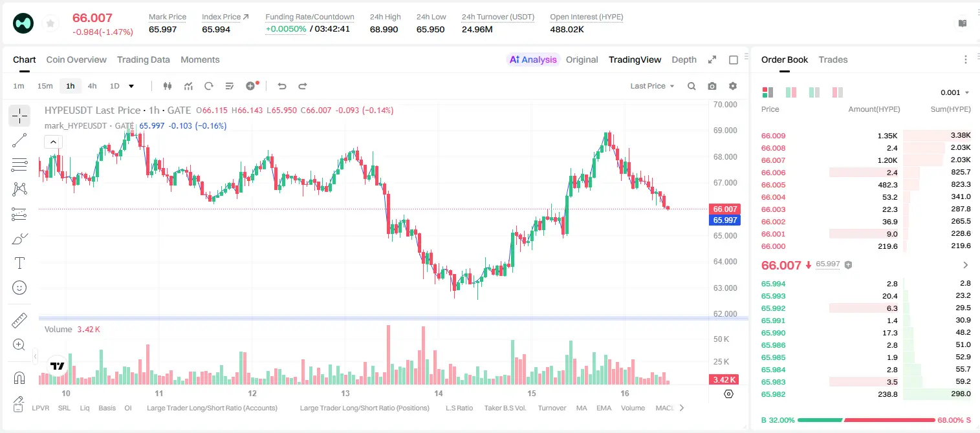Image resolution: width=980 pixels, height=433 pixels.
Task: Switch to Depth chart view
Action: point(684,59)
